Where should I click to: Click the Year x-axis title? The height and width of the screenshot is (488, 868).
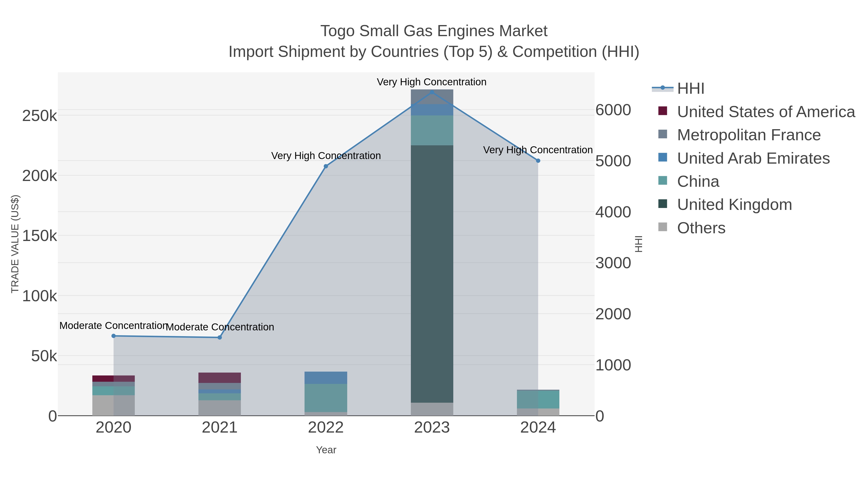(x=326, y=450)
